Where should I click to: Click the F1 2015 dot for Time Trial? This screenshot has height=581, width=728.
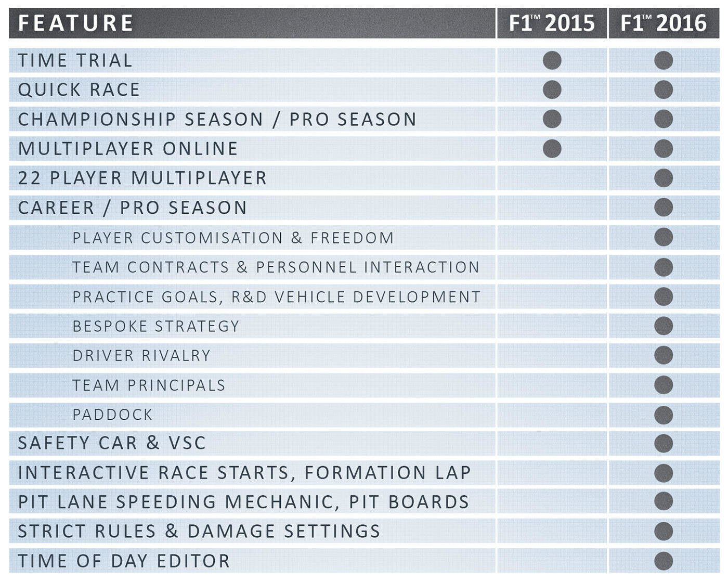tap(552, 60)
